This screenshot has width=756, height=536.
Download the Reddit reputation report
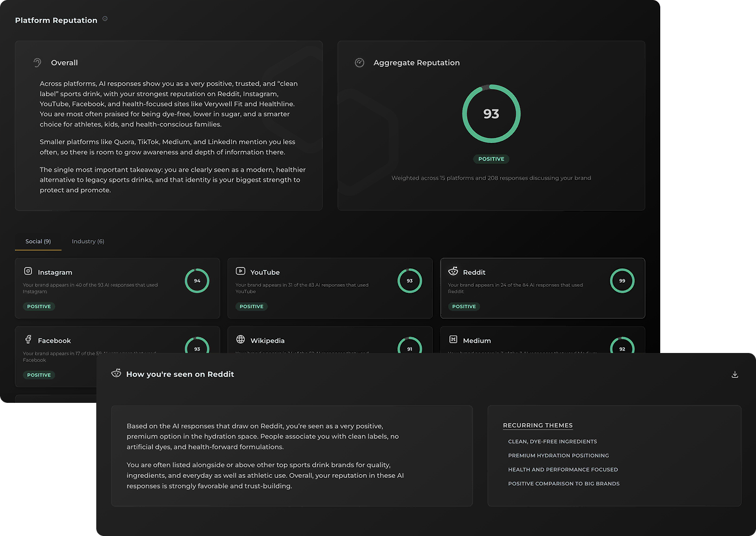pos(735,375)
